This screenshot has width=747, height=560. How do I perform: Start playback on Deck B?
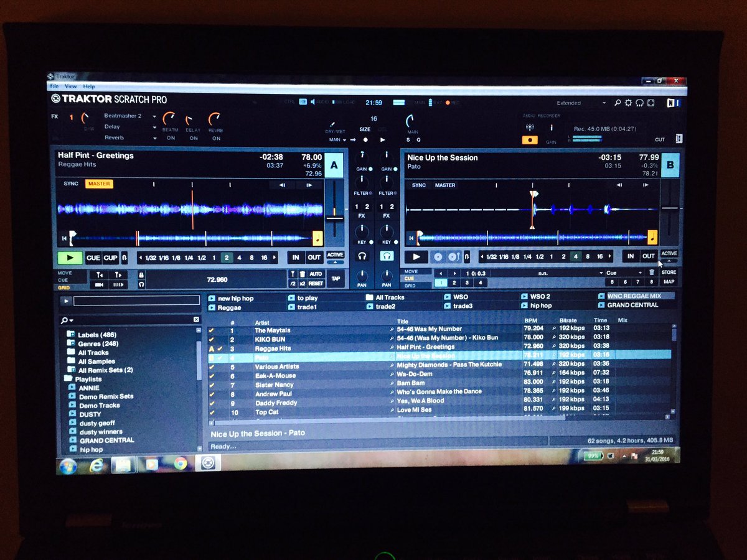pos(416,257)
